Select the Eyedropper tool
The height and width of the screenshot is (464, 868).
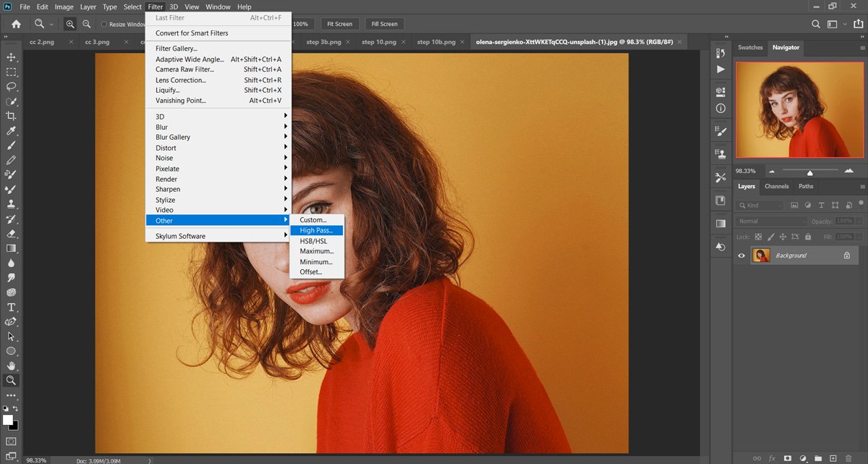(x=11, y=131)
